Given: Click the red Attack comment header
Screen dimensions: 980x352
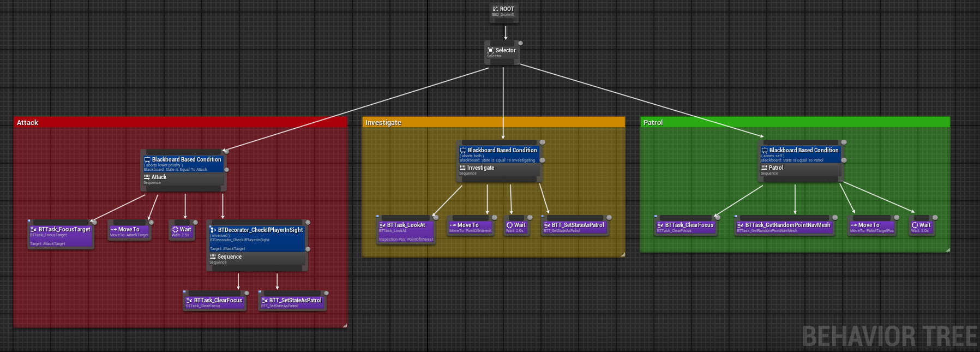Looking at the screenshot, I should click(180, 123).
